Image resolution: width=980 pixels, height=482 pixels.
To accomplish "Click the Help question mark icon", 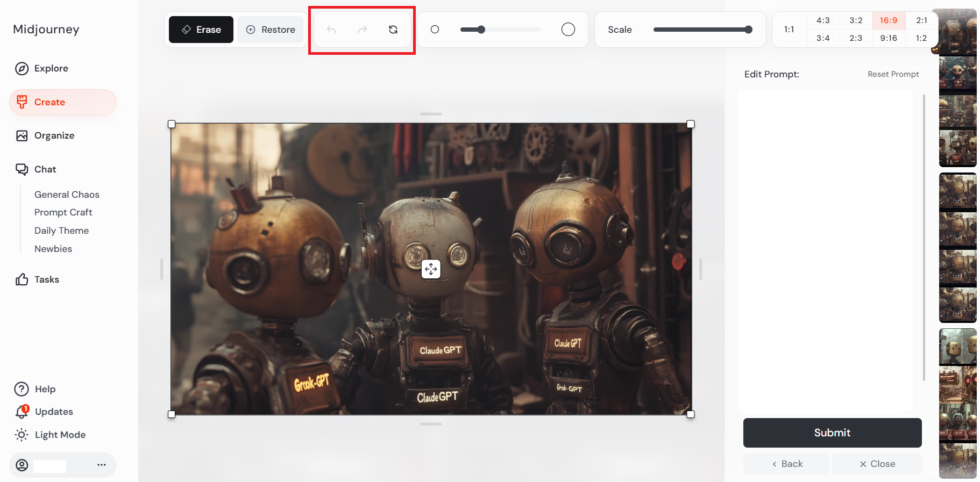I will tap(22, 389).
